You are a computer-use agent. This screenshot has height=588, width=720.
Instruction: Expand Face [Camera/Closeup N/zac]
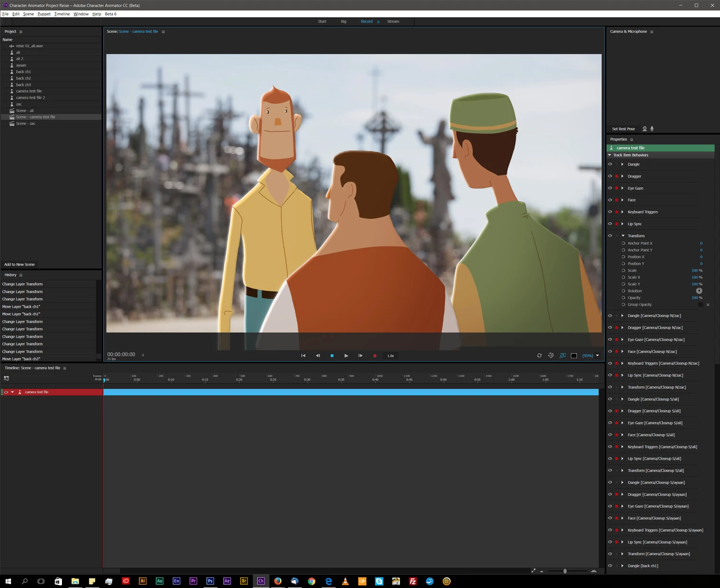[x=623, y=351]
